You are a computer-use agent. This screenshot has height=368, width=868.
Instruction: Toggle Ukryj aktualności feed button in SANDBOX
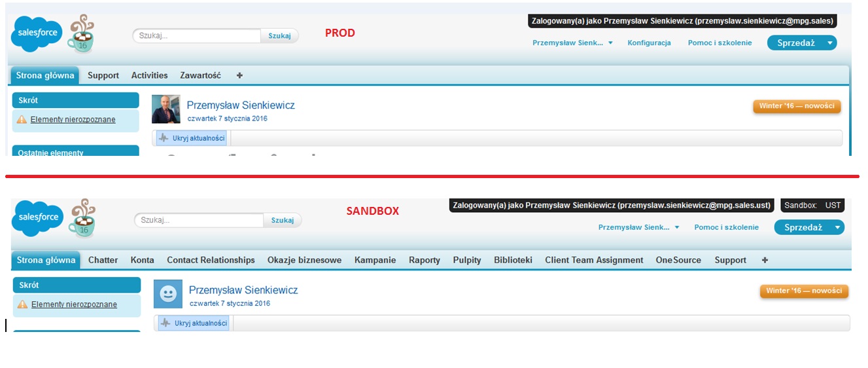(193, 323)
